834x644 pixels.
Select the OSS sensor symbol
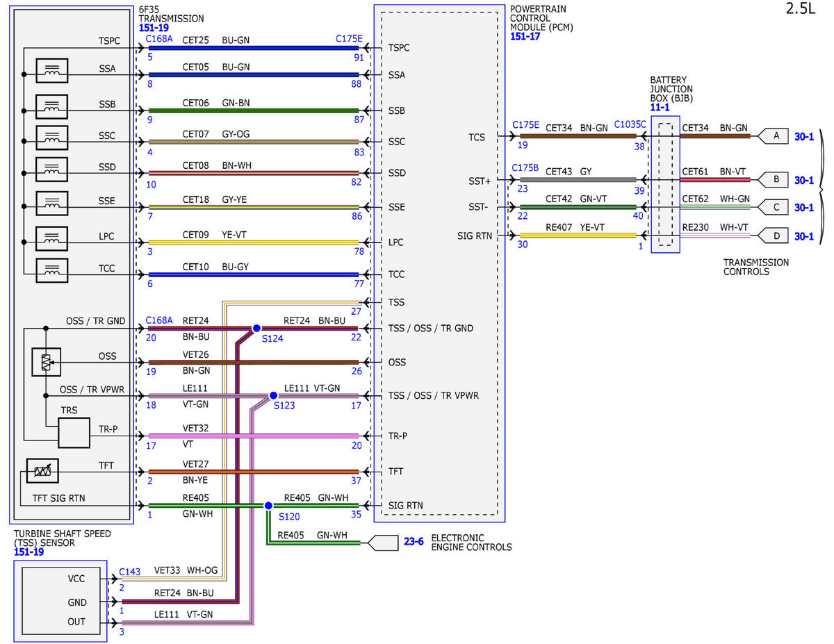pos(46,362)
